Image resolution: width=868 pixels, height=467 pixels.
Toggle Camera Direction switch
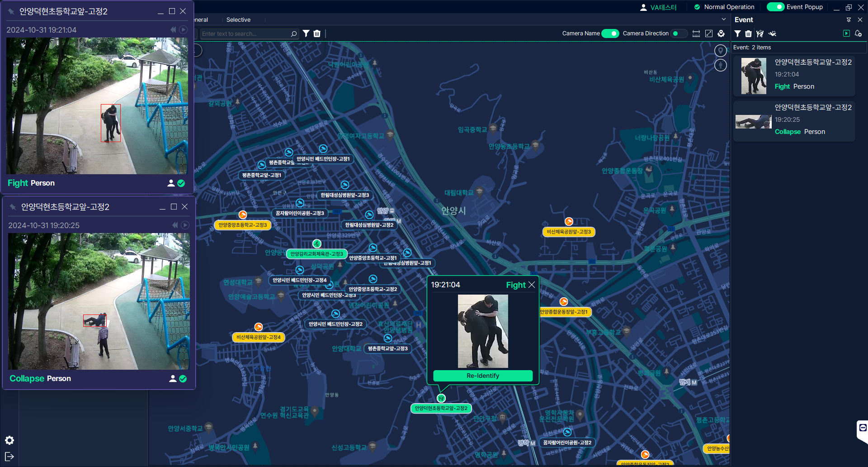(679, 33)
